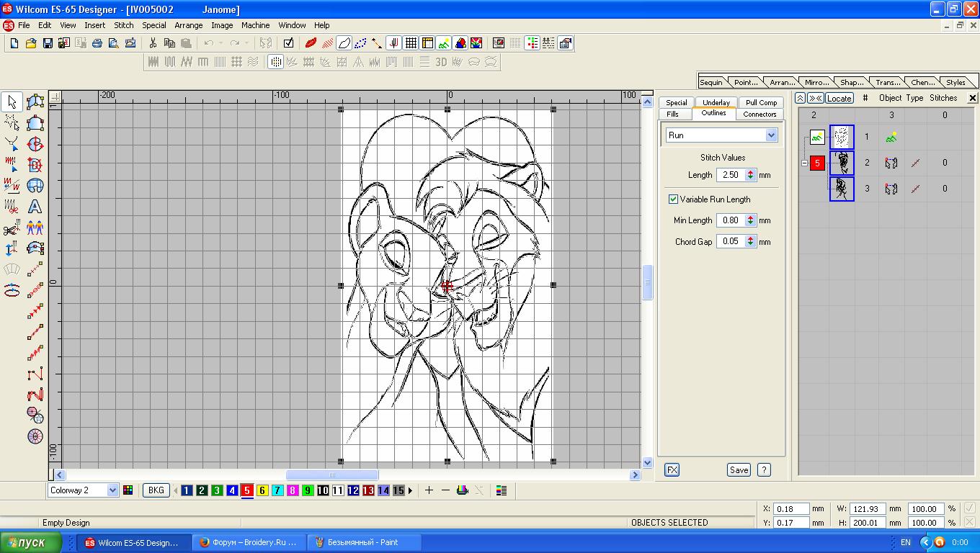The height and width of the screenshot is (553, 980).
Task: Toggle the checkmark box in main toolbar
Action: [x=288, y=43]
